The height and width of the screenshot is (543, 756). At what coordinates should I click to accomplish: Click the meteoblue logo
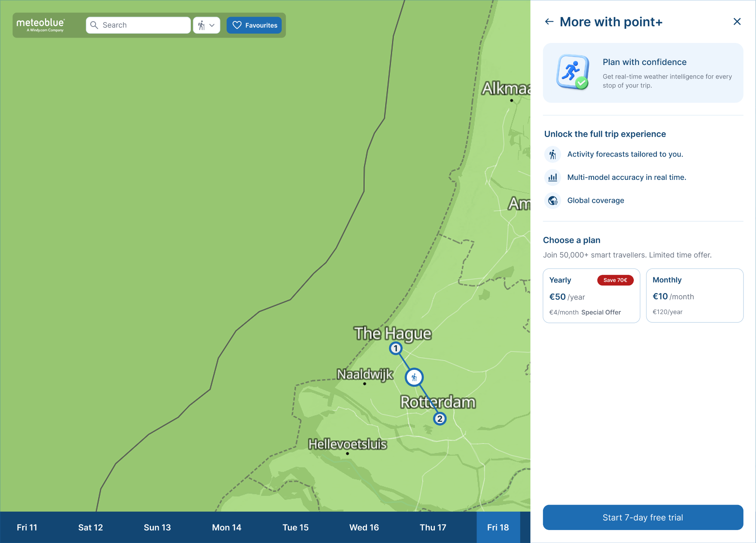(x=40, y=25)
